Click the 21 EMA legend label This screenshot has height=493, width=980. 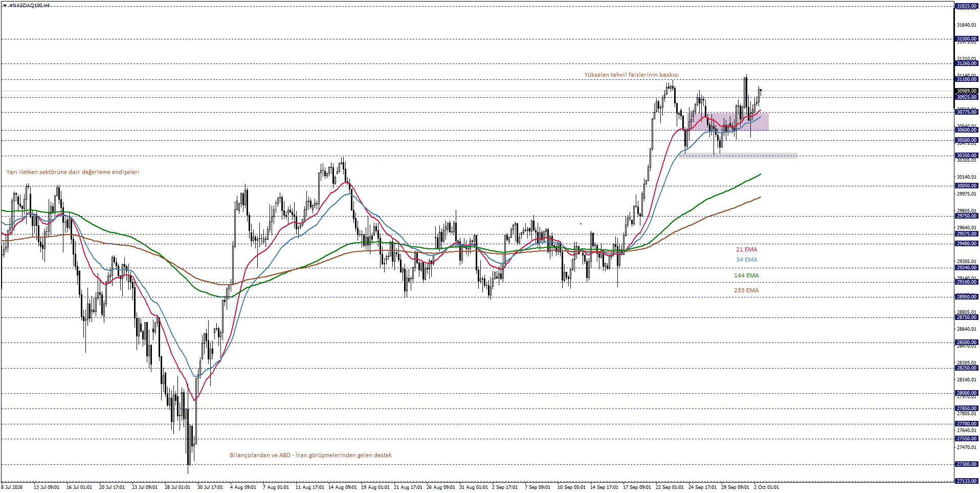(x=746, y=249)
